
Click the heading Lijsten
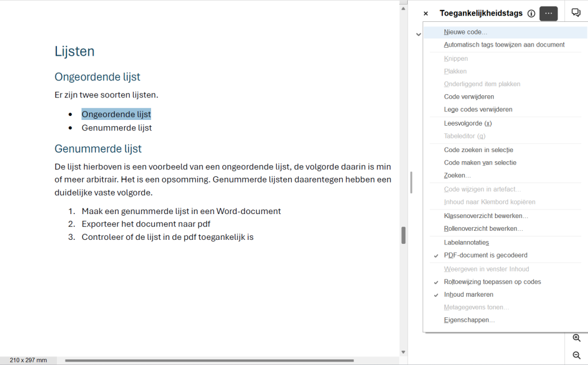[x=74, y=51]
